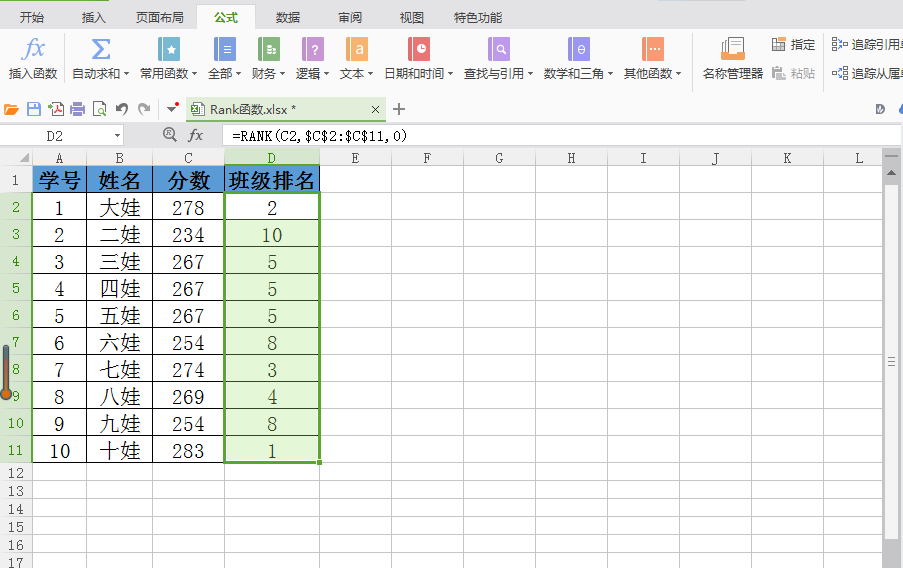This screenshot has height=568, width=903.
Task: Switch to the 数据 (Data) tab
Action: [287, 18]
